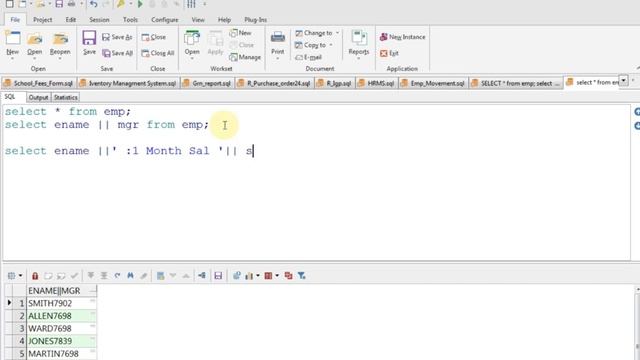Click the Log on key icon
Viewport: 640px width, 360px height.
121,4
